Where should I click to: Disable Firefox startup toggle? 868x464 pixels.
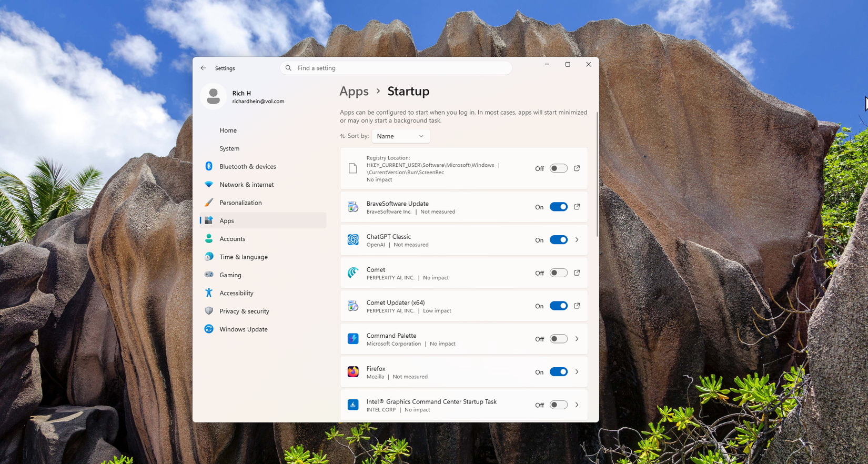tap(559, 372)
